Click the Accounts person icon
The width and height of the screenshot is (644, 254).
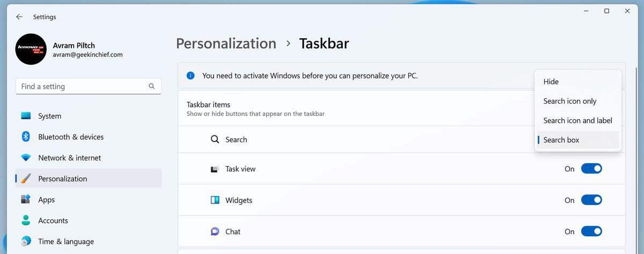(x=26, y=221)
